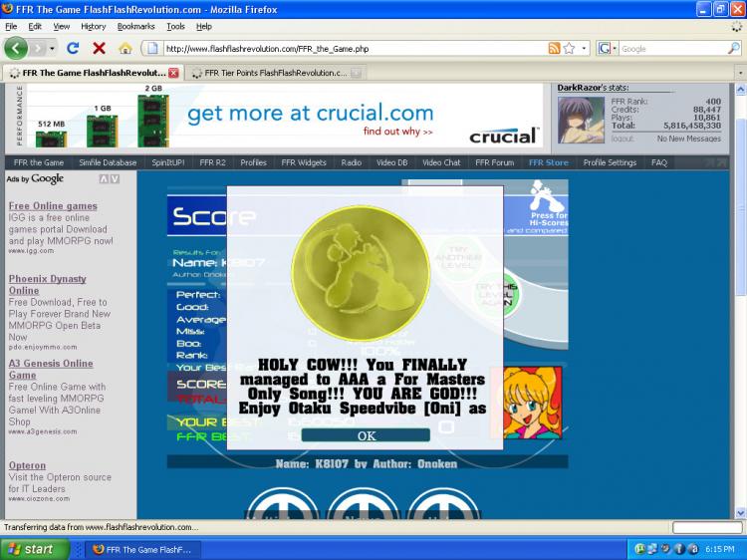Image resolution: width=747 pixels, height=560 pixels.
Task: Click DarkRazor's avatar thumbnail
Action: (x=581, y=120)
